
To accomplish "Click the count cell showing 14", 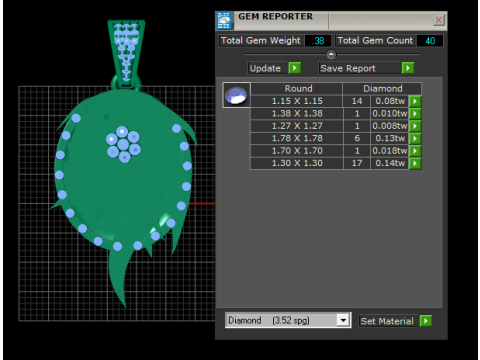I will (x=357, y=101).
